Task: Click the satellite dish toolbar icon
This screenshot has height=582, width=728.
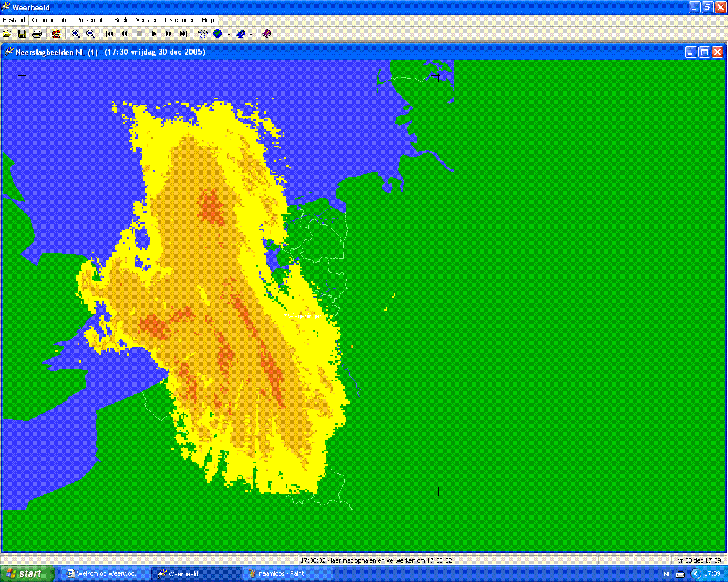Action: (x=241, y=34)
